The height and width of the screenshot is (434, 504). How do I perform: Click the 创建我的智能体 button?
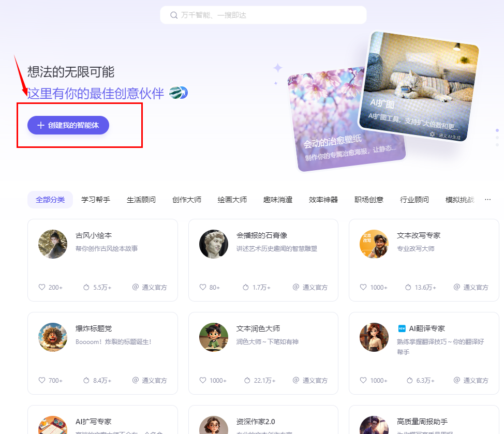pos(68,125)
